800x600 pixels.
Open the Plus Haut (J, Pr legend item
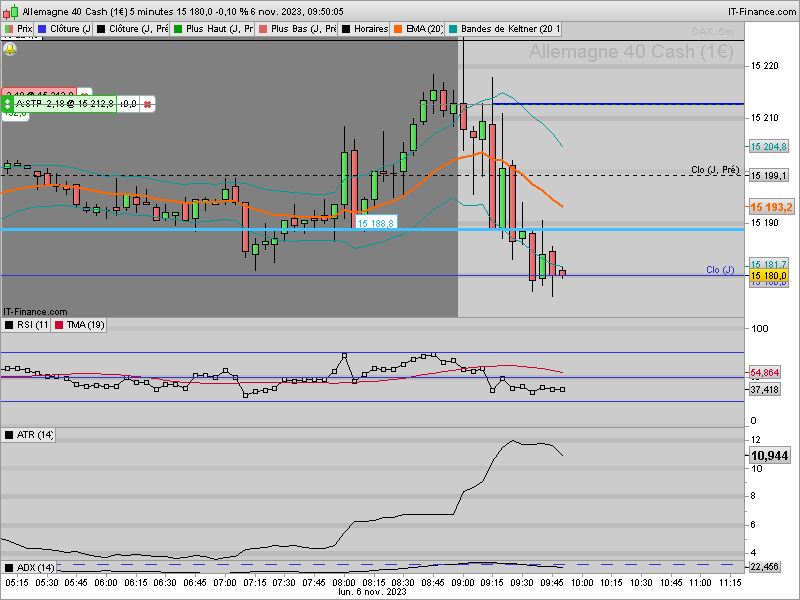[x=213, y=29]
